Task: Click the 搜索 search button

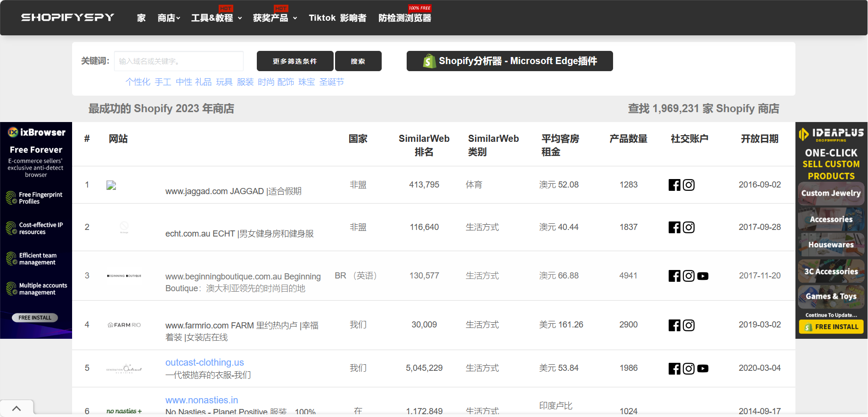Action: pos(358,61)
